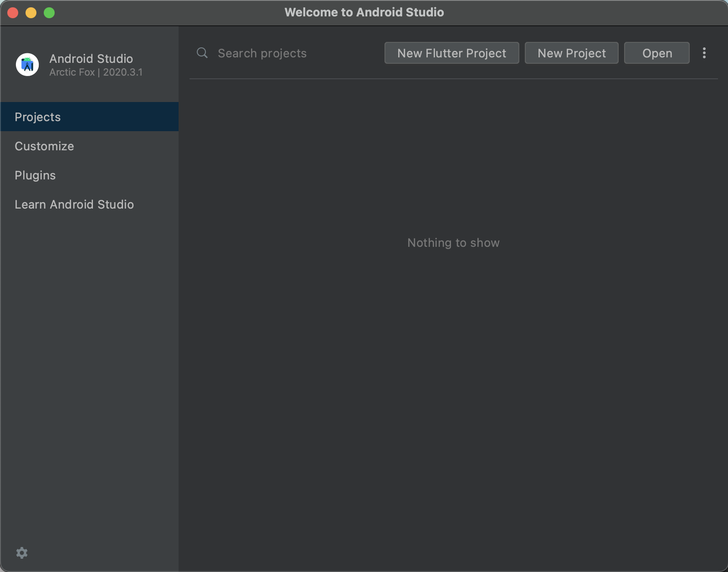This screenshot has height=572, width=728.
Task: Select the Projects tab
Action: click(89, 117)
